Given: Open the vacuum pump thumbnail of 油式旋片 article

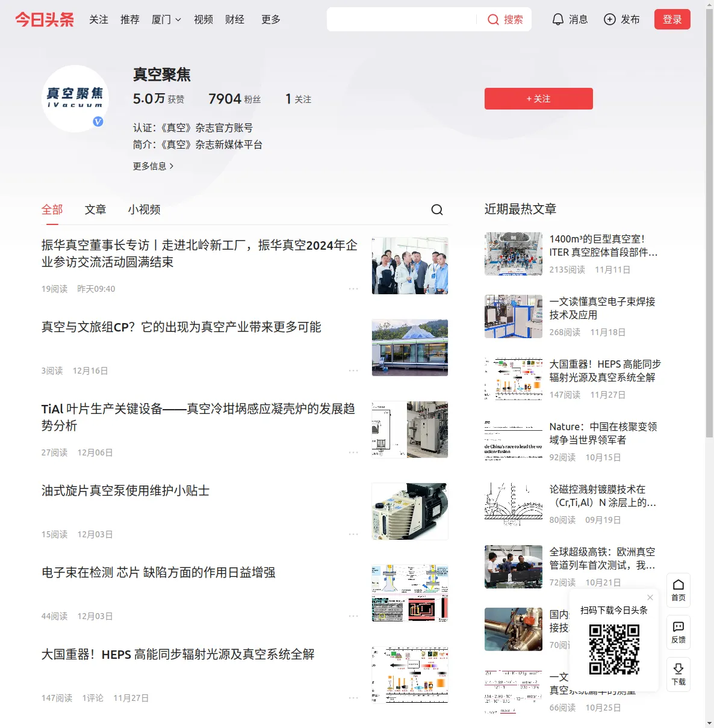Looking at the screenshot, I should coord(410,511).
